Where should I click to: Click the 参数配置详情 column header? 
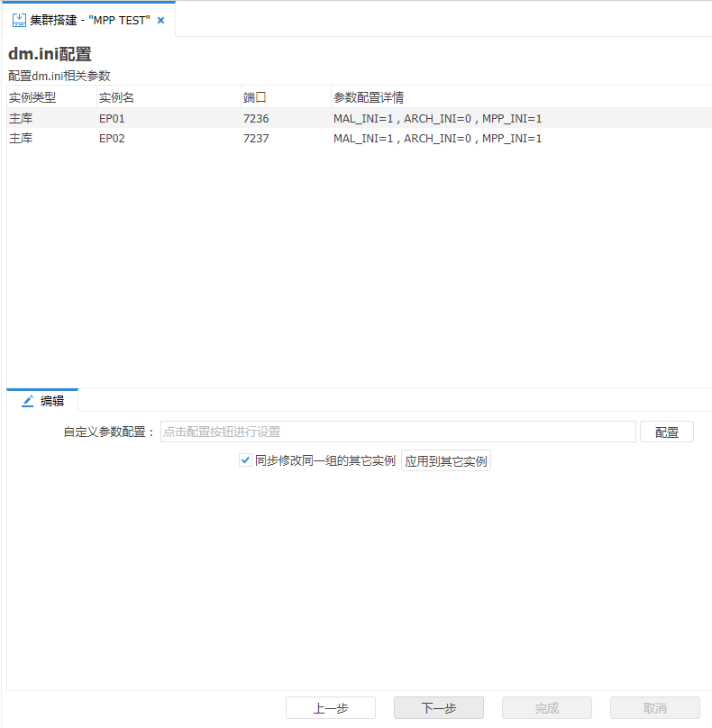pyautogui.click(x=521, y=97)
